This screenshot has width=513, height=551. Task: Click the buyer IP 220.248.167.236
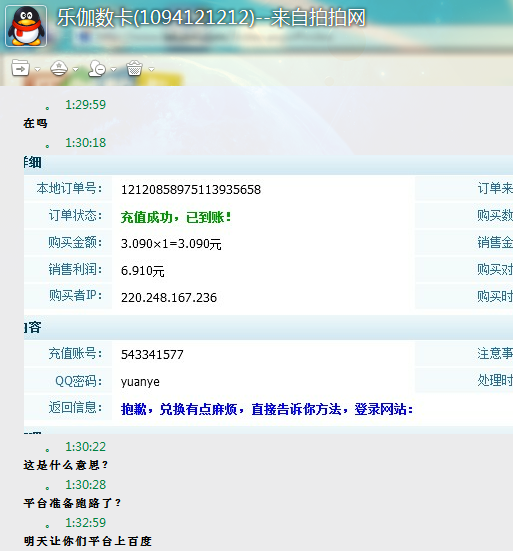pos(169,298)
